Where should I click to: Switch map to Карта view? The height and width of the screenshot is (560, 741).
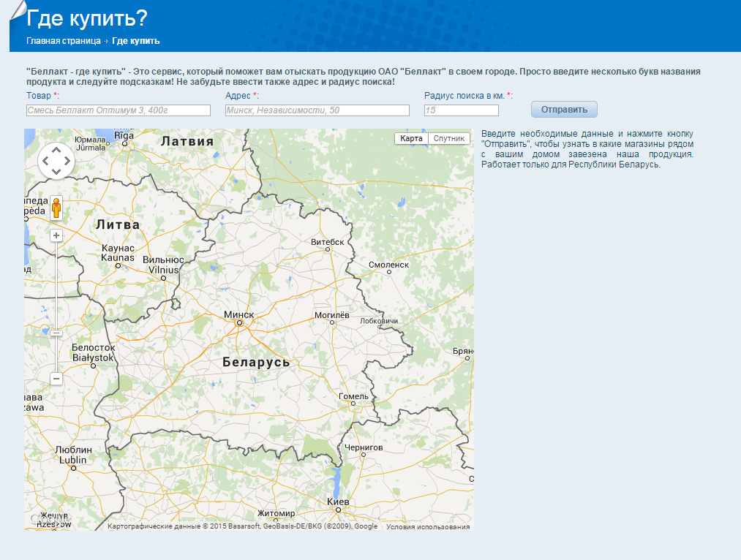(x=411, y=138)
